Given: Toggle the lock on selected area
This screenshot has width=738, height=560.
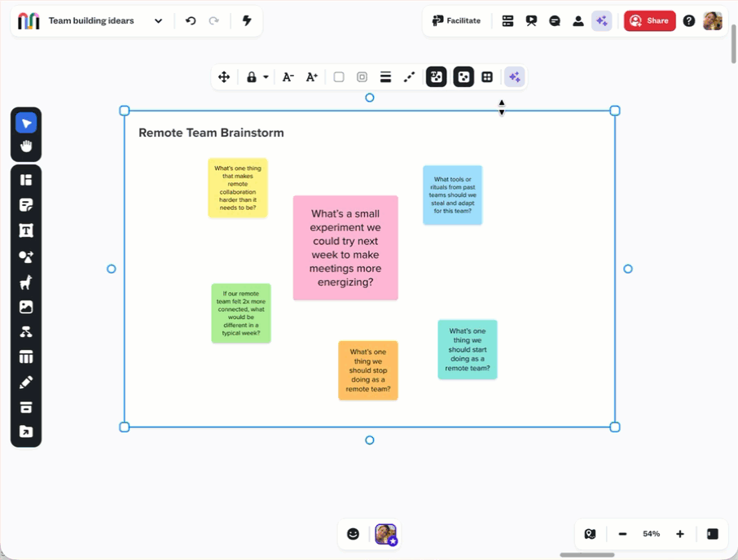Looking at the screenshot, I should coord(252,77).
